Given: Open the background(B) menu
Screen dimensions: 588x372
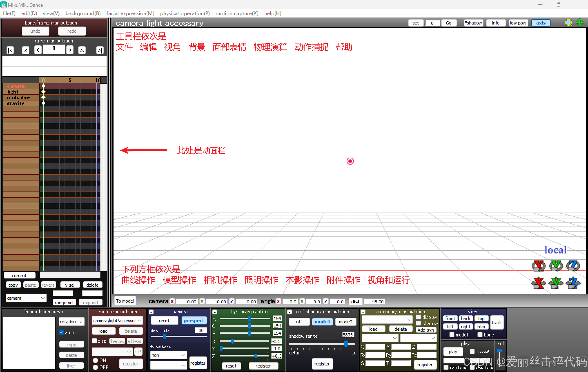Looking at the screenshot, I should tap(83, 13).
